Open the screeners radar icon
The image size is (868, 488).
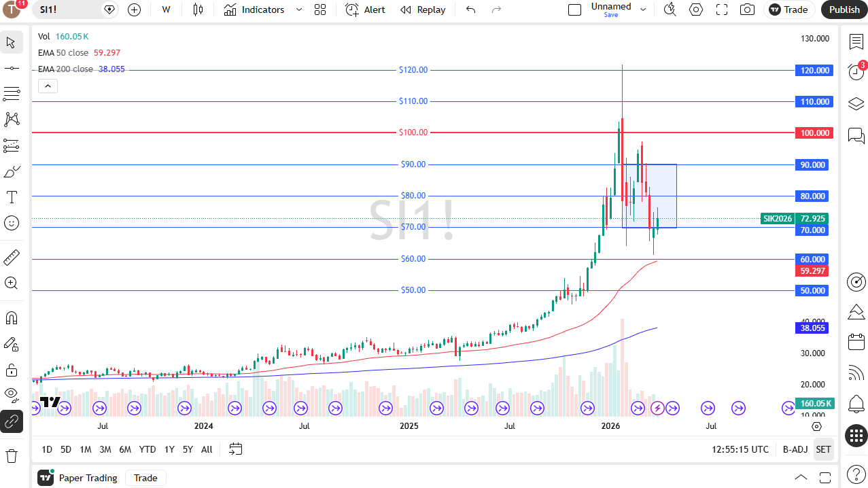856,281
